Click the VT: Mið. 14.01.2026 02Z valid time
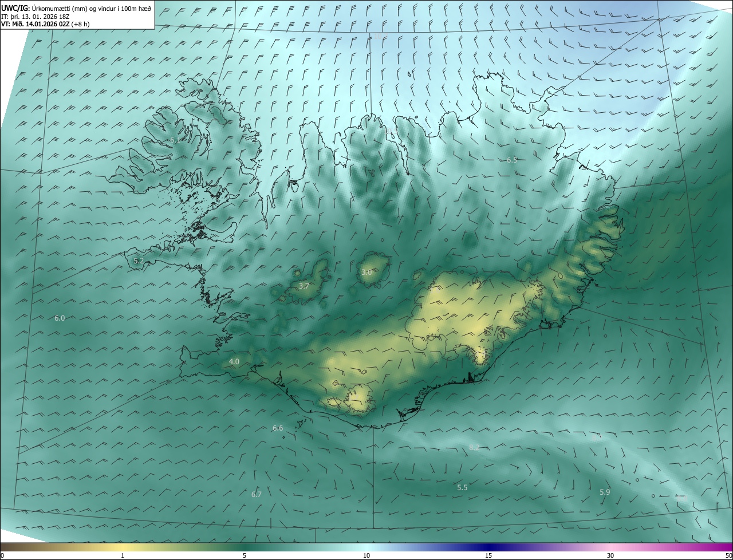This screenshot has width=733, height=560. tap(45, 24)
